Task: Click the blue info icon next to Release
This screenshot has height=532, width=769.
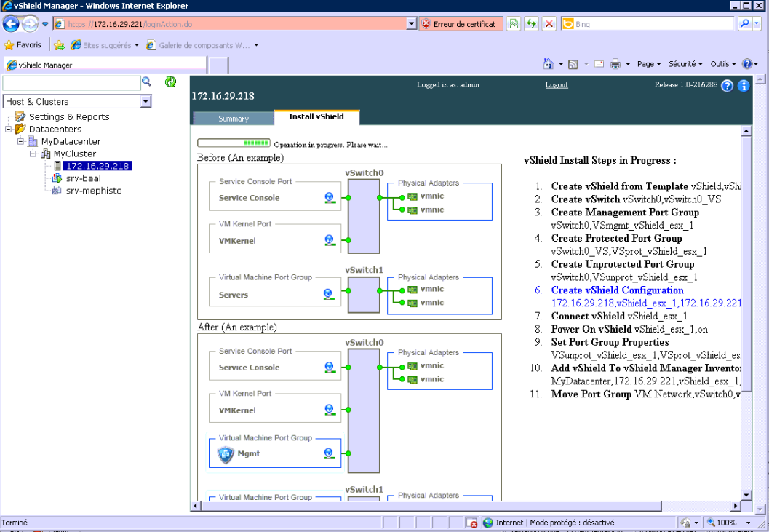Action: (743, 86)
